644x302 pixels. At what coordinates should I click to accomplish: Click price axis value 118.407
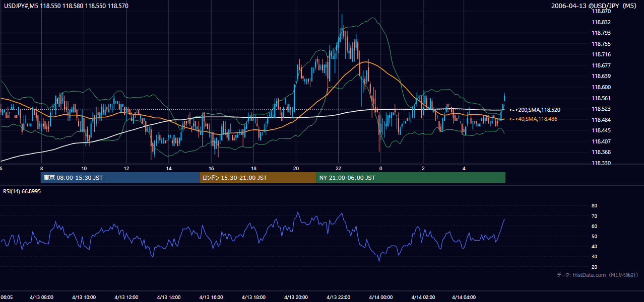[x=601, y=141]
